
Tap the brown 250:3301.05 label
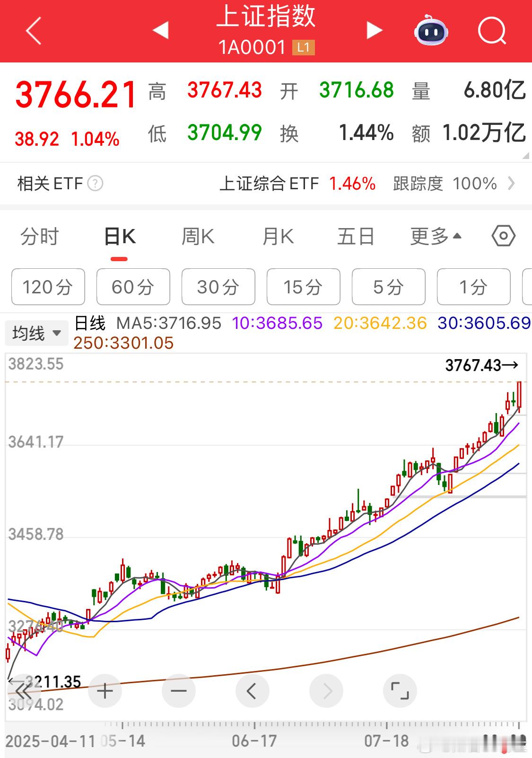(123, 343)
